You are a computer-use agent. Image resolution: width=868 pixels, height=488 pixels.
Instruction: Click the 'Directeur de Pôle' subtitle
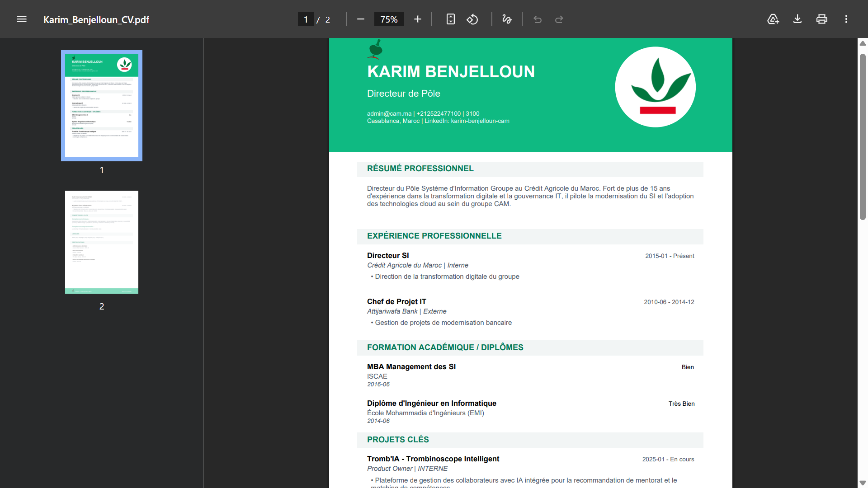point(404,94)
